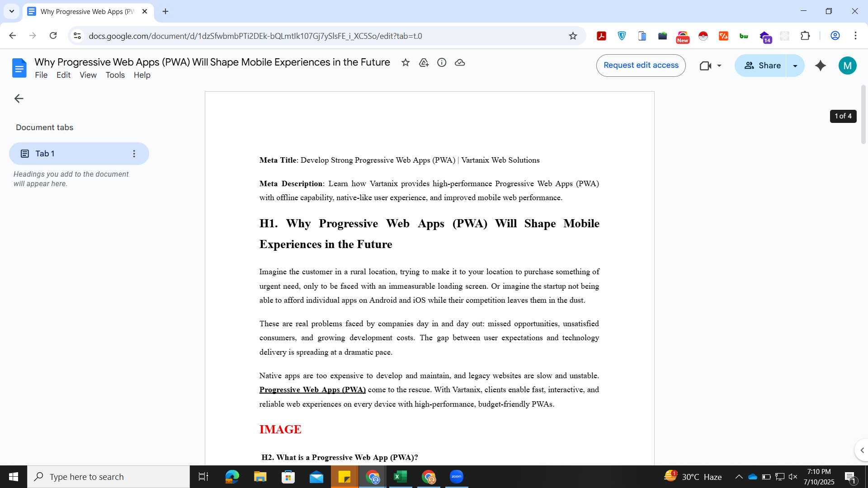This screenshot has height=488, width=868.
Task: View site information icon
Action: pos(77,36)
